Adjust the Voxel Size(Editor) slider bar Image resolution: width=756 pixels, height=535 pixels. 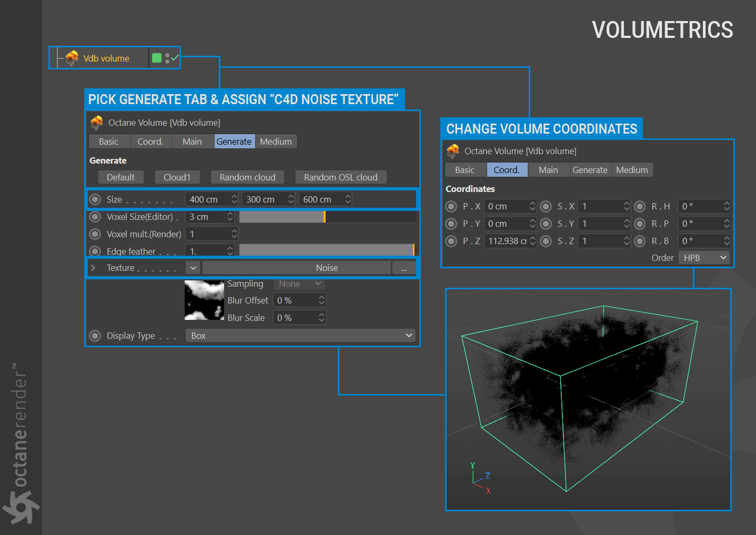(327, 217)
